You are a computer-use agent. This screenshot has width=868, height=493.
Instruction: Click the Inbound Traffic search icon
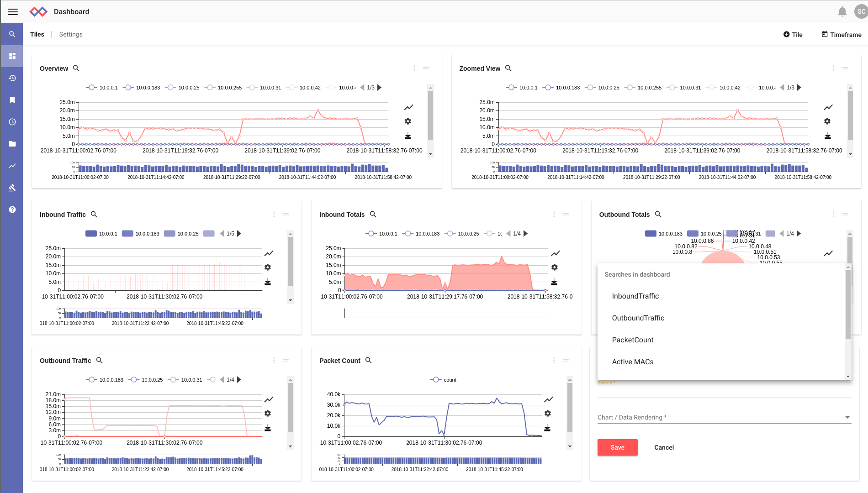tap(94, 214)
